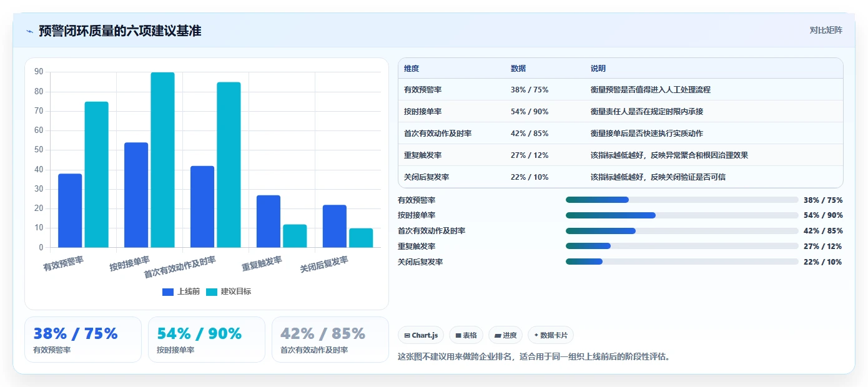The width and height of the screenshot is (868, 387).
Task: Click the cyan 建议目标 bar for 关闭后复发率
Action: click(362, 238)
